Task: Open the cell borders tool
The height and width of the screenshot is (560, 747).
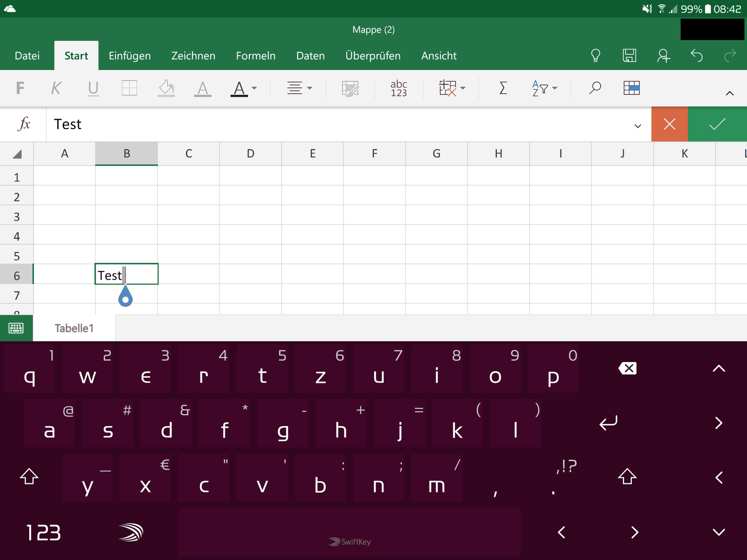Action: click(129, 88)
